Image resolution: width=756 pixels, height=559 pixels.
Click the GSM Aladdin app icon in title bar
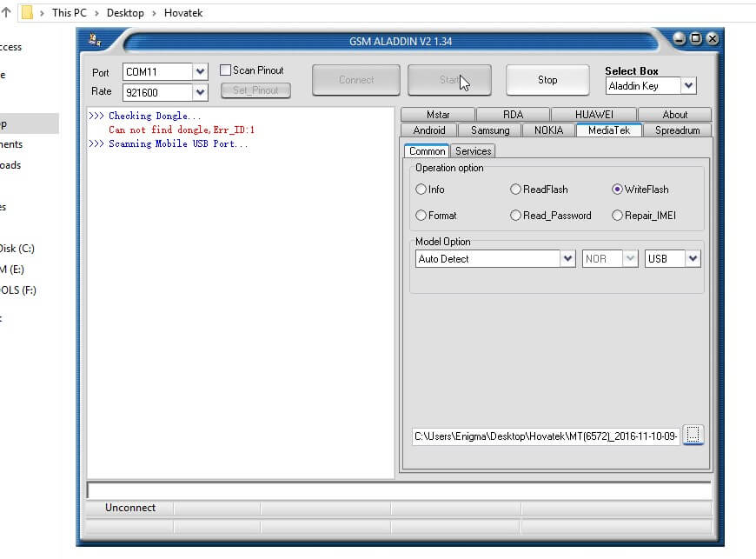pos(95,39)
